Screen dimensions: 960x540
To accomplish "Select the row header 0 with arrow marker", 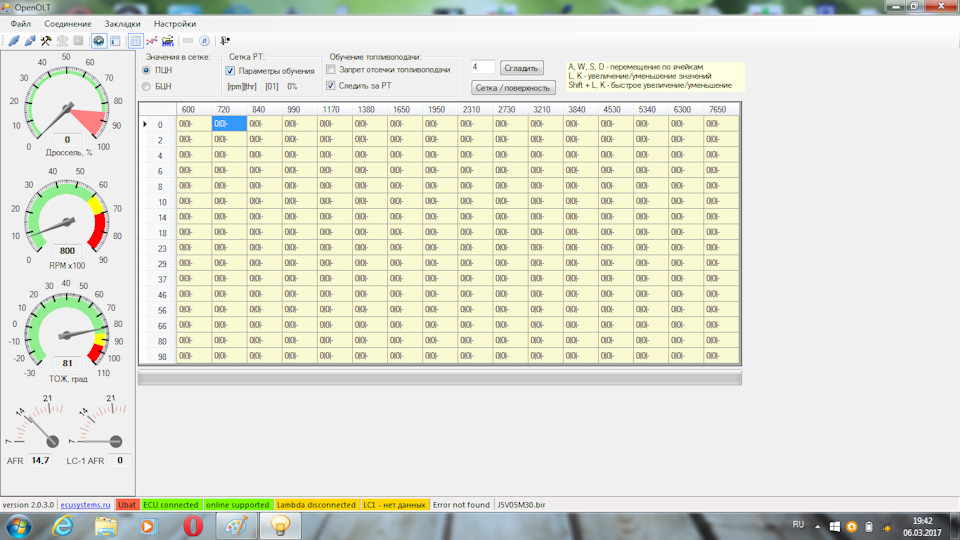I will pos(158,124).
